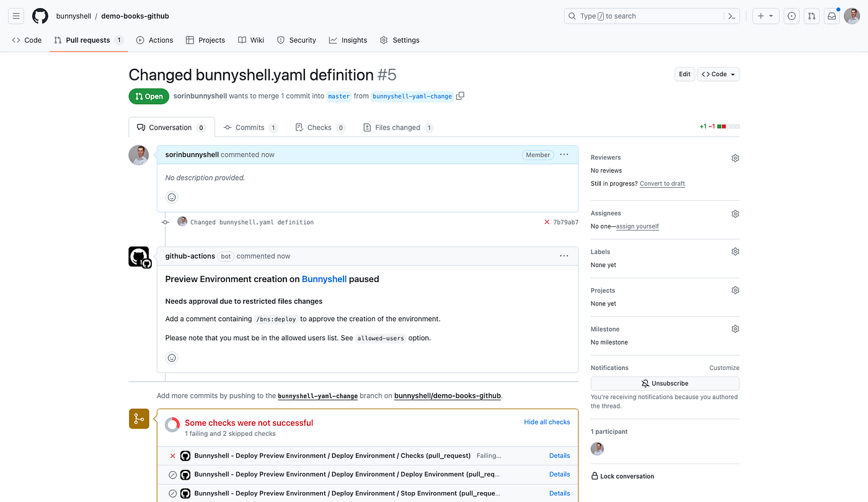Click Hide all checks link
This screenshot has width=868, height=502.
[547, 422]
